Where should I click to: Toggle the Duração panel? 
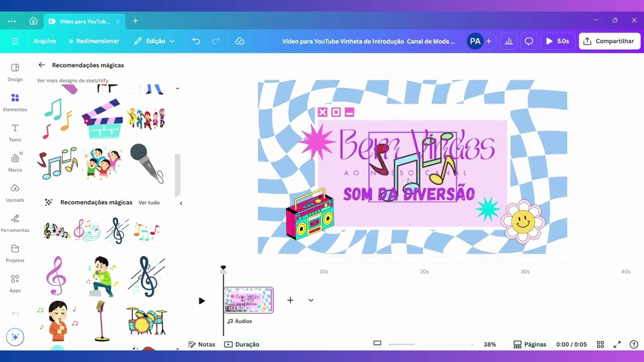tap(242, 344)
